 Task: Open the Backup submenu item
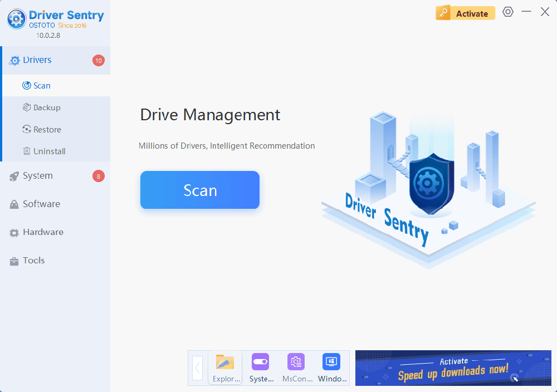[56, 107]
